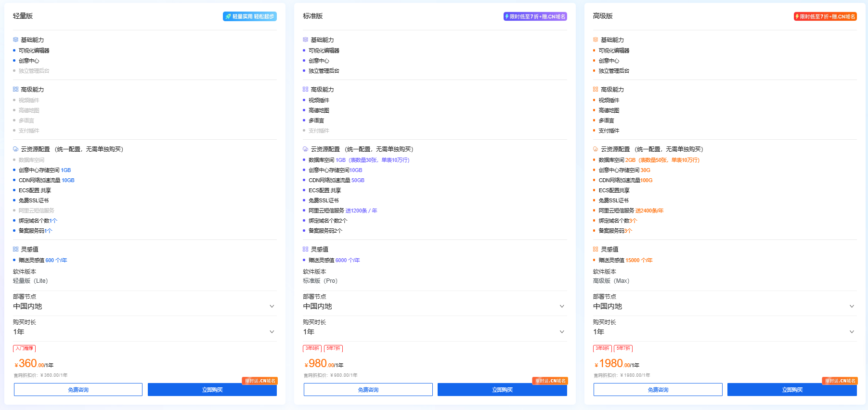Open 购买时长 dropdown in 标准版 card
Image resolution: width=868 pixels, height=410 pixels.
coord(435,332)
